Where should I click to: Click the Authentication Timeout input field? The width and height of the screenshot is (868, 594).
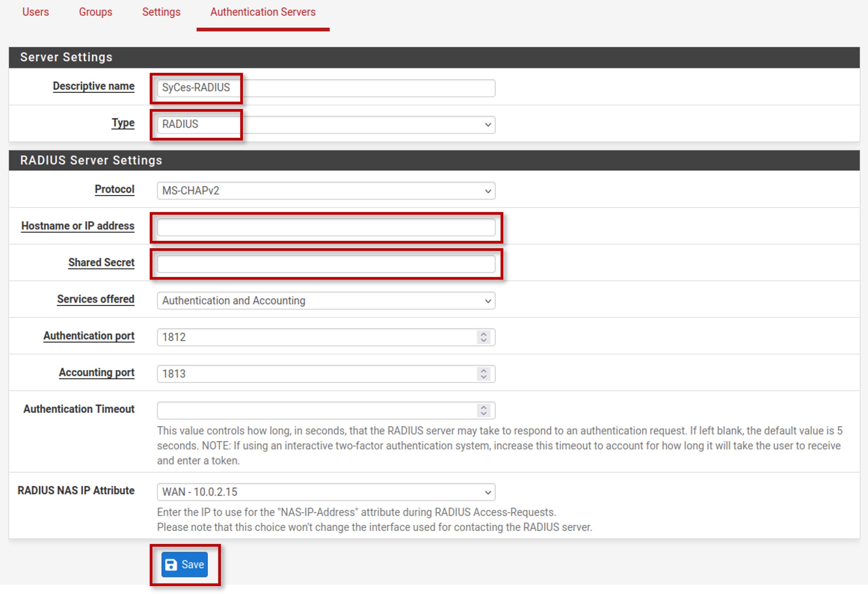326,410
